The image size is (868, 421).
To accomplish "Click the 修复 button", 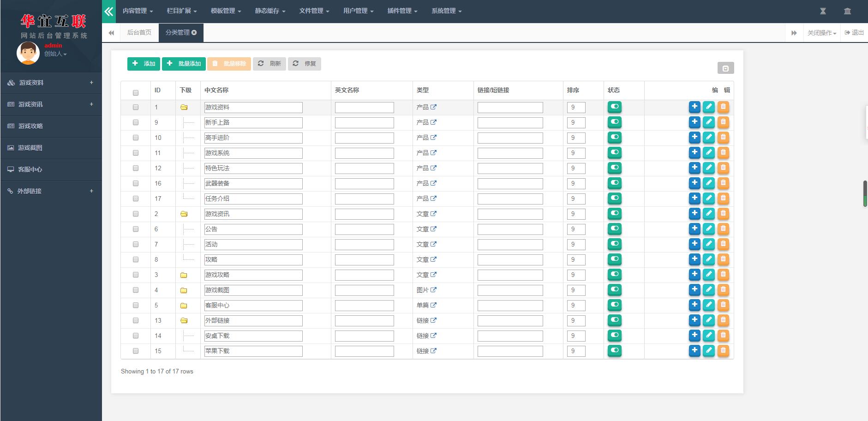I will 305,64.
